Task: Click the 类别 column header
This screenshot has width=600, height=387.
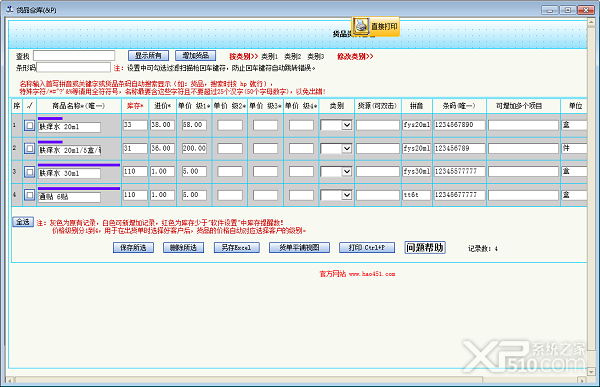Action: click(x=337, y=106)
